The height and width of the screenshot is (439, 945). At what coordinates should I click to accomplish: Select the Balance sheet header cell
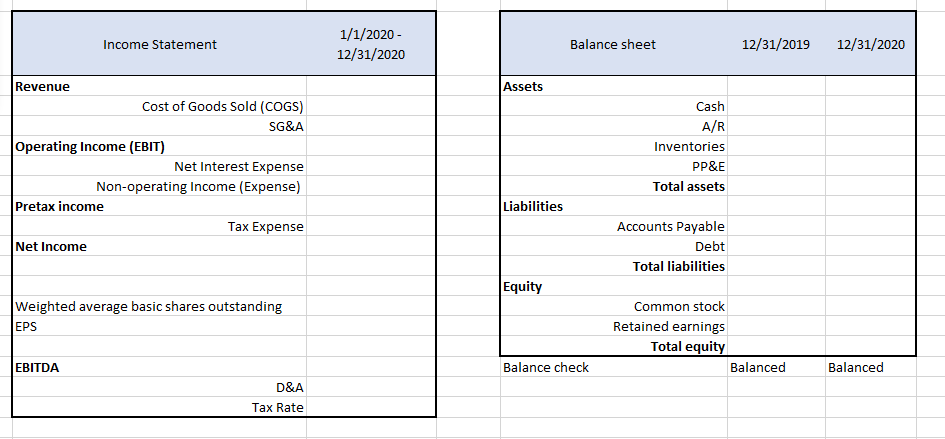[x=614, y=44]
